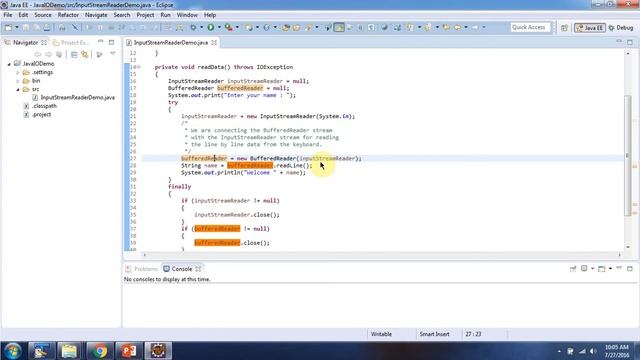Open the File menu

pyautogui.click(x=8, y=15)
